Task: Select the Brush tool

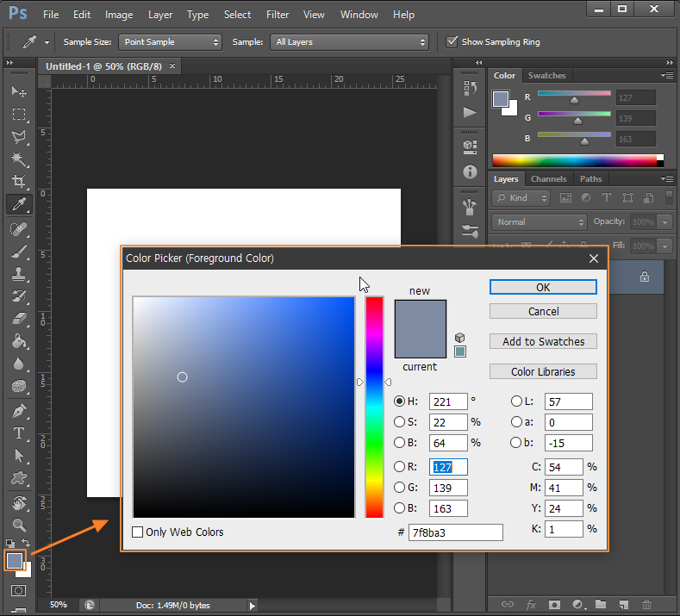Action: (x=19, y=252)
